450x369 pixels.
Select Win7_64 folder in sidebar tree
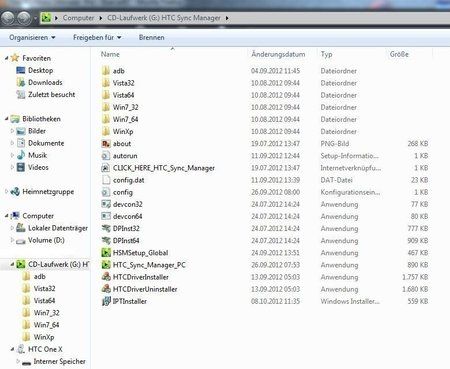46,325
